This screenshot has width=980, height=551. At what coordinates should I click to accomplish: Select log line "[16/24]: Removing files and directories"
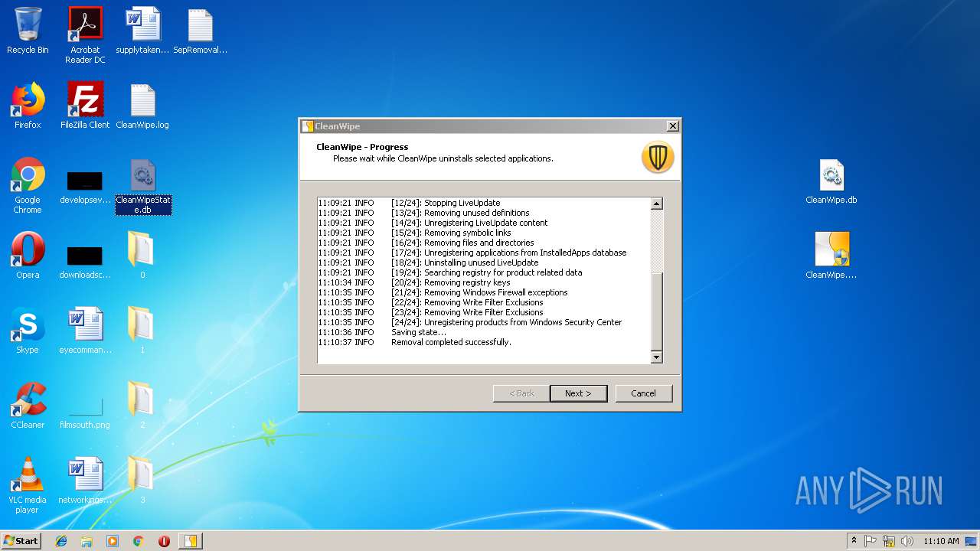[462, 243]
